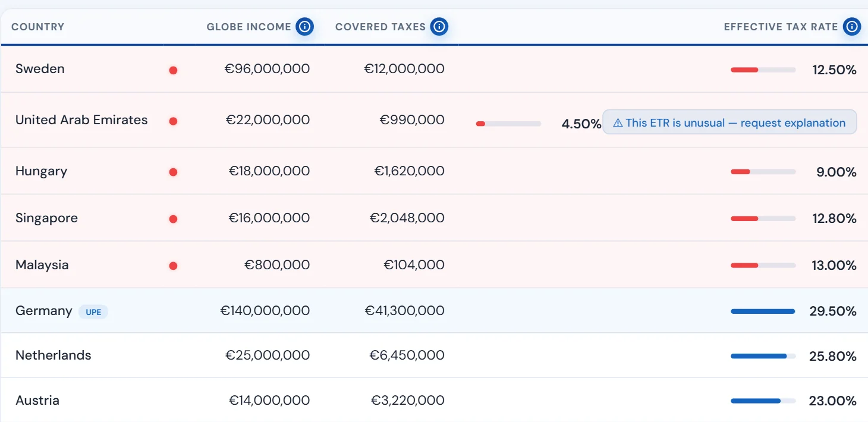Select the Sweden country name
This screenshot has height=422, width=868.
coord(40,68)
